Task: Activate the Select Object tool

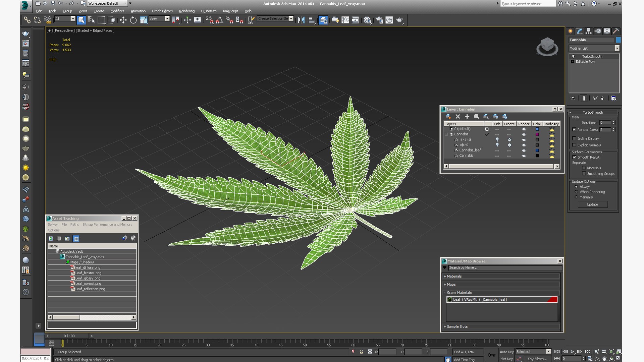Action: click(x=81, y=20)
